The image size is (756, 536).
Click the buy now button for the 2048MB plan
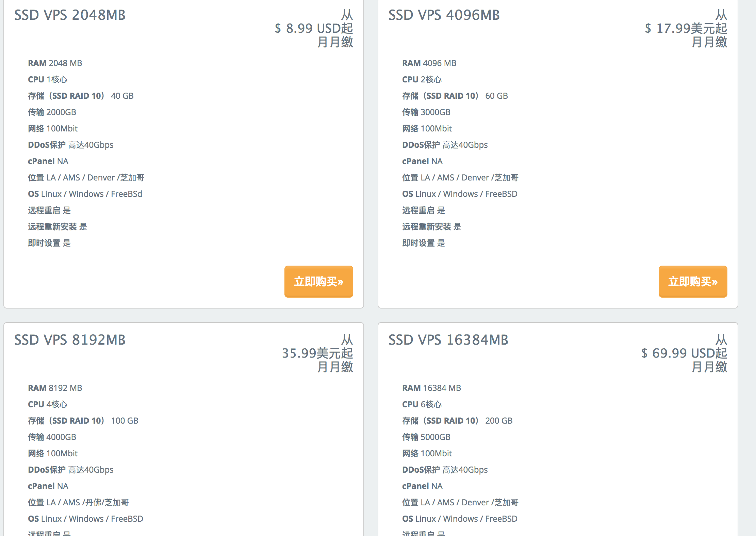click(x=318, y=281)
